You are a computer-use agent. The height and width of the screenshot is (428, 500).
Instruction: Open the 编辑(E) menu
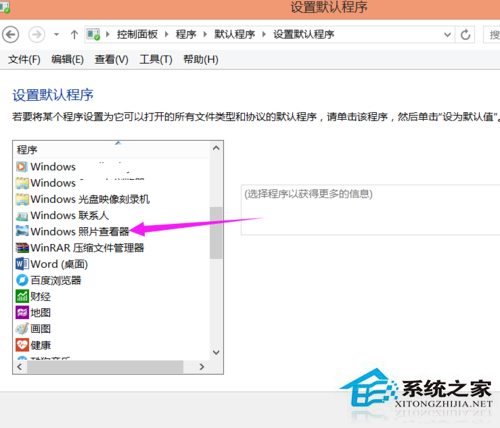click(67, 60)
